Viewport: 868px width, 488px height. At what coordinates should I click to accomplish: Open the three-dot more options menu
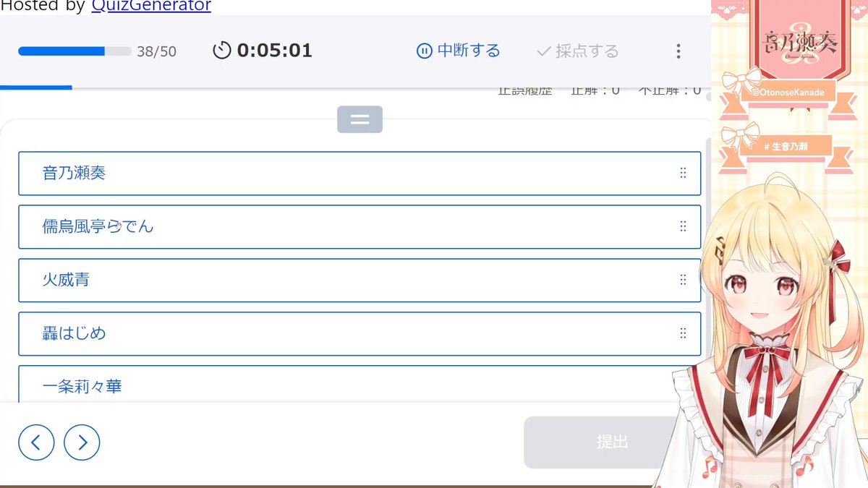678,51
